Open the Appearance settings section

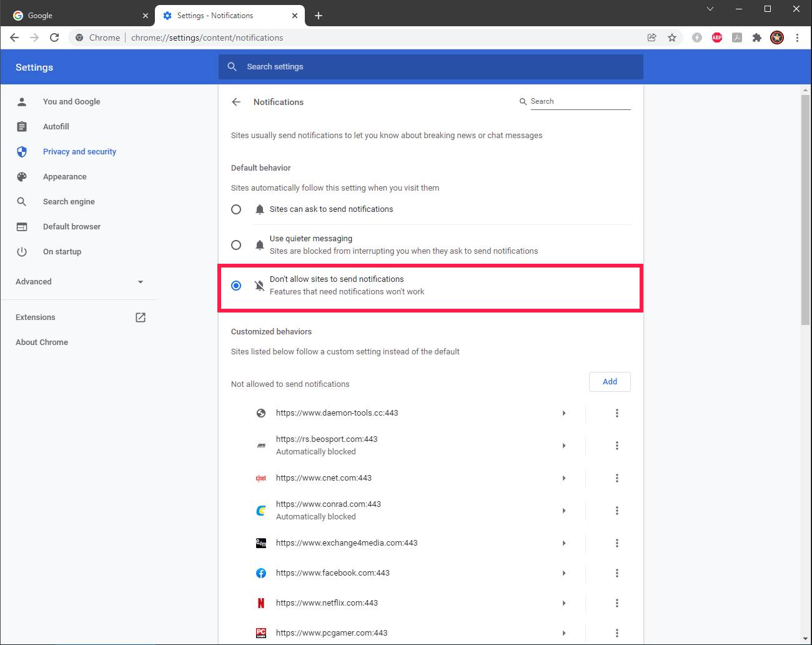[64, 177]
